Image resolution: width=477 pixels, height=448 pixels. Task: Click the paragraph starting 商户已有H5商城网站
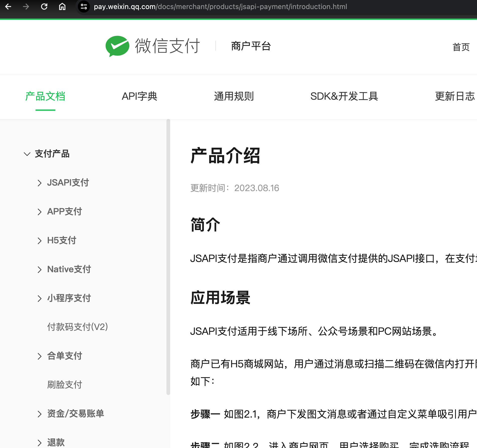pyautogui.click(x=334, y=373)
